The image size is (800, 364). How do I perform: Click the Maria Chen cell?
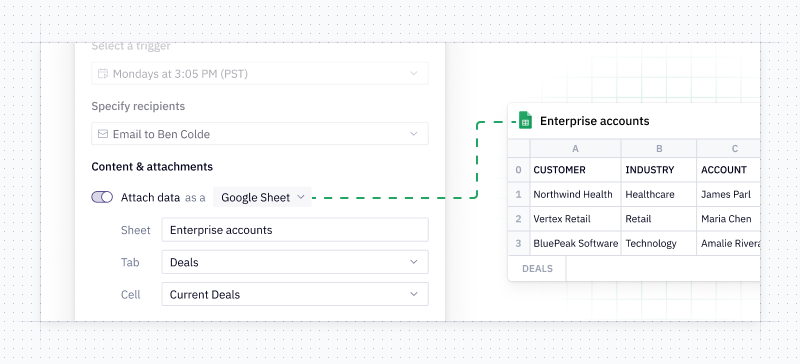point(729,219)
